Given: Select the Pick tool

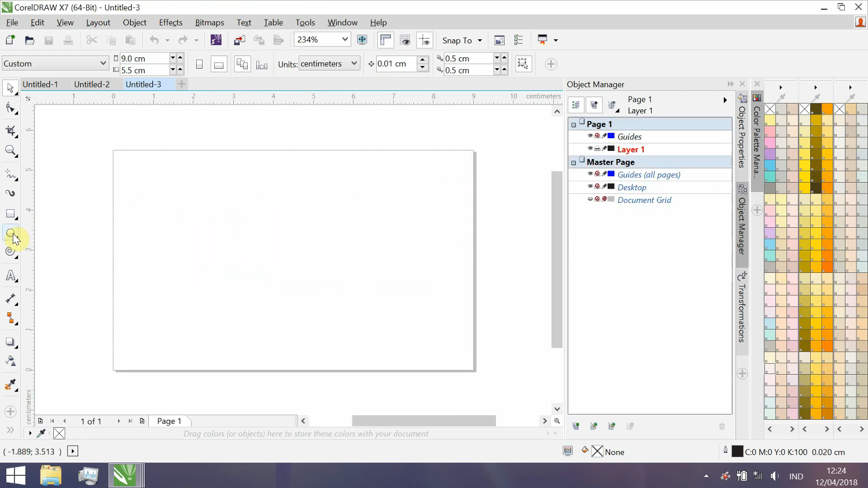Looking at the screenshot, I should point(10,88).
